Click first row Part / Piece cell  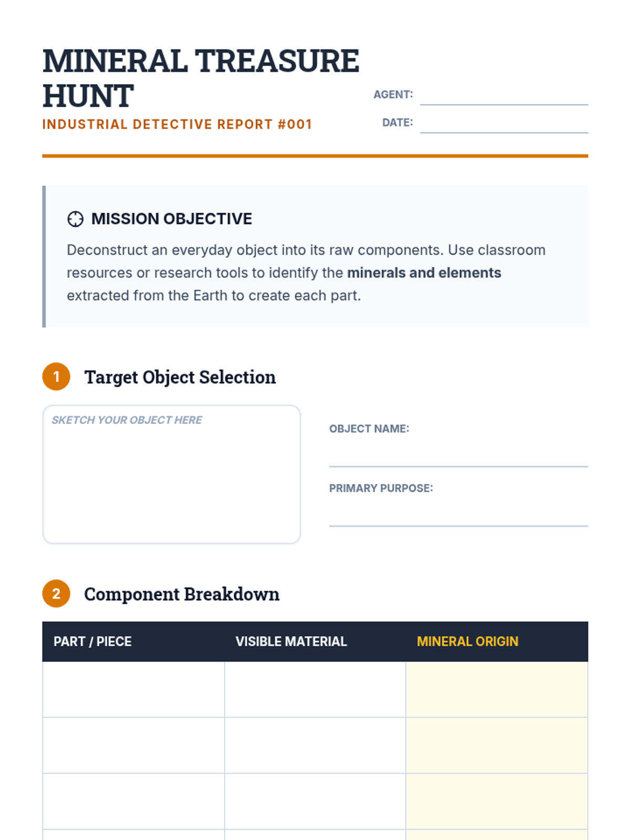(x=133, y=689)
